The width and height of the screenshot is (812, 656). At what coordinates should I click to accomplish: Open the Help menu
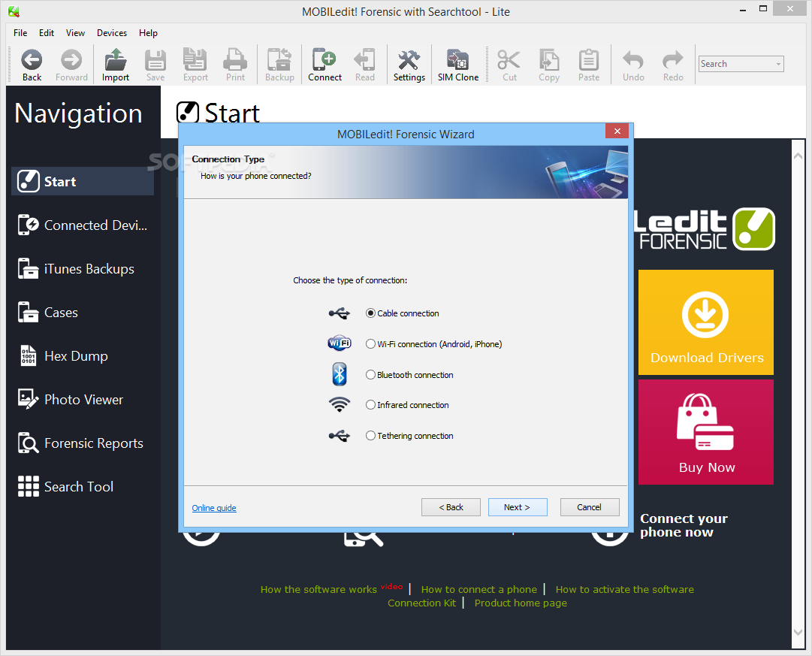[x=148, y=32]
